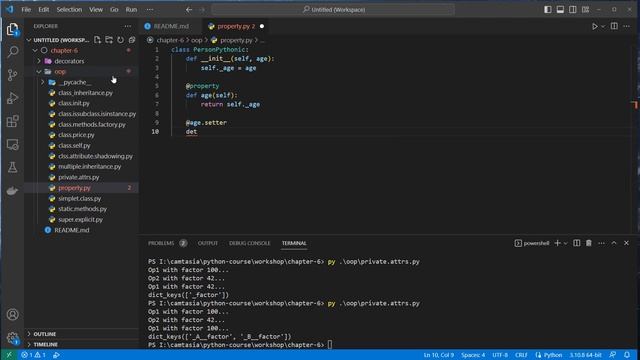The width and height of the screenshot is (640, 360).
Task: Change indentation via Spaces: 4
Action: [x=473, y=355]
